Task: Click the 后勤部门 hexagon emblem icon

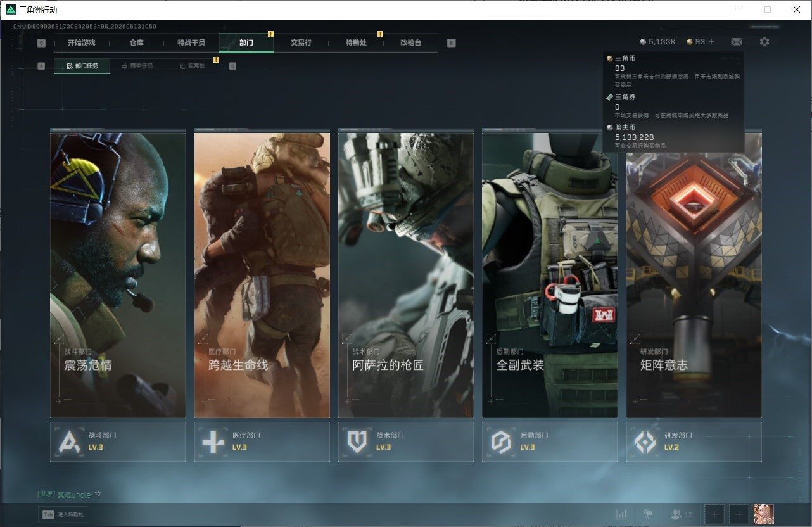Action: (x=502, y=441)
